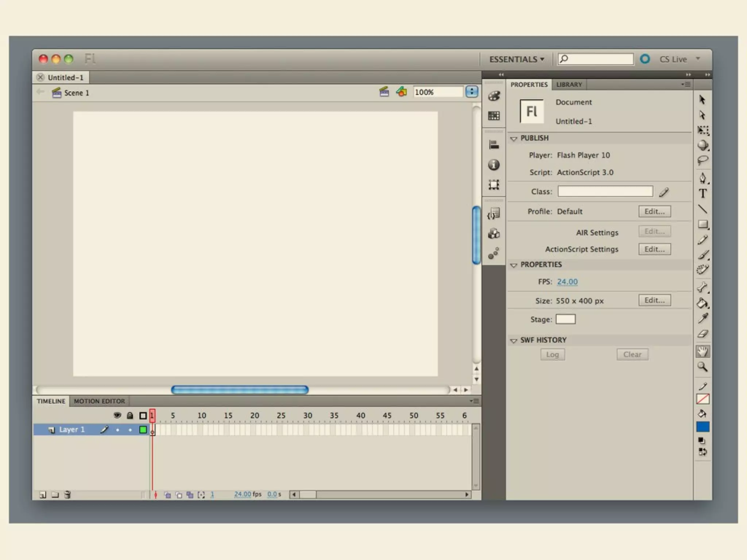Select the Text tool

[703, 194]
